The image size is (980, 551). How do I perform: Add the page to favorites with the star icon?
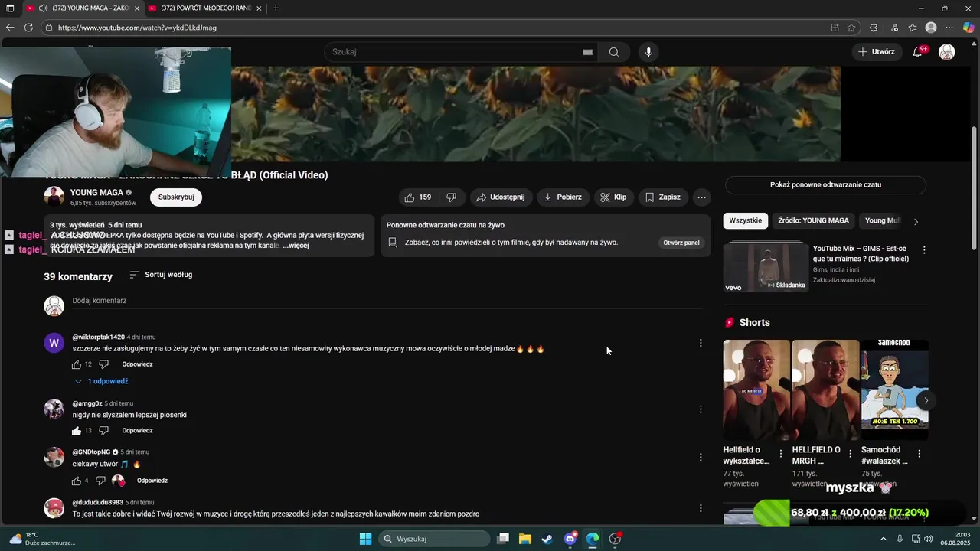point(851,28)
